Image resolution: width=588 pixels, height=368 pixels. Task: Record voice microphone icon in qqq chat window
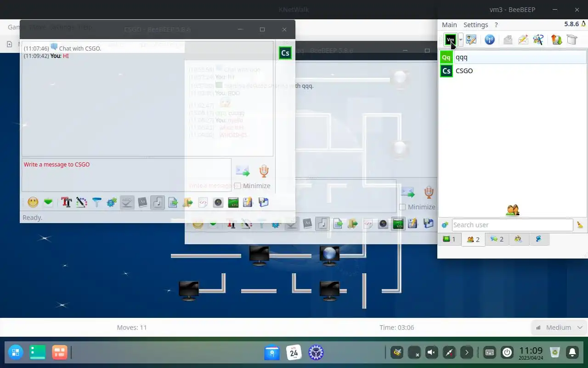[x=429, y=192]
